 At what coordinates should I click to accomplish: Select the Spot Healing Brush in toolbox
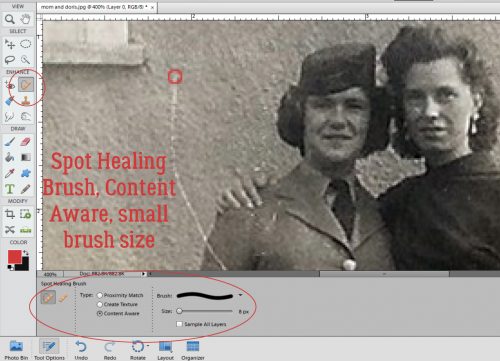26,85
